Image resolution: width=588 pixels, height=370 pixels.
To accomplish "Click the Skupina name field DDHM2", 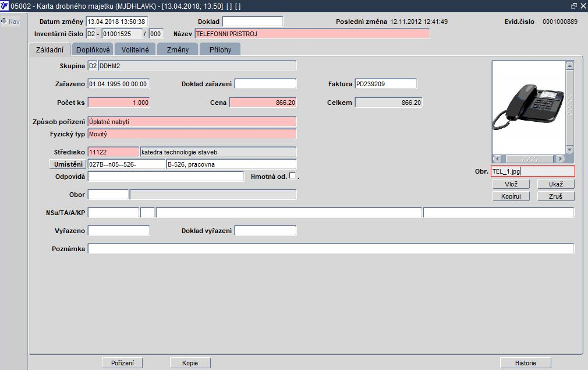I will [x=197, y=66].
